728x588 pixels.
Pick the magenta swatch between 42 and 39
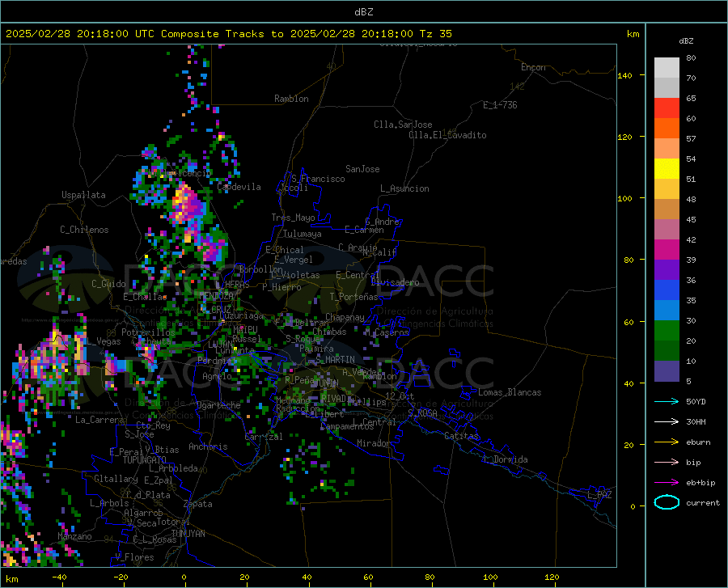click(x=667, y=250)
